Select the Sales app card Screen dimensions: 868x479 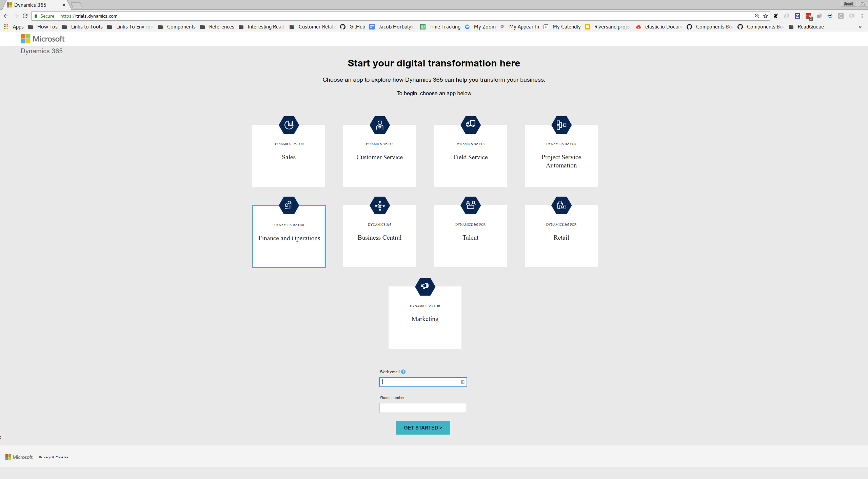click(289, 156)
